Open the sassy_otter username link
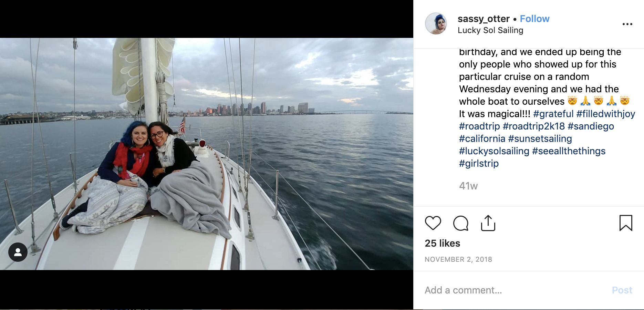Image resolution: width=644 pixels, height=310 pixels. click(x=484, y=19)
